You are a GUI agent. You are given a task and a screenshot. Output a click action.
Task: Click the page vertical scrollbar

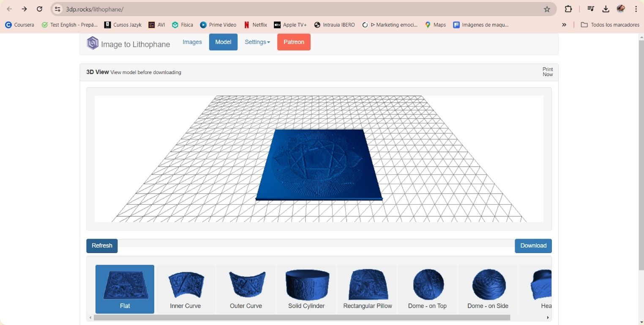click(641, 155)
